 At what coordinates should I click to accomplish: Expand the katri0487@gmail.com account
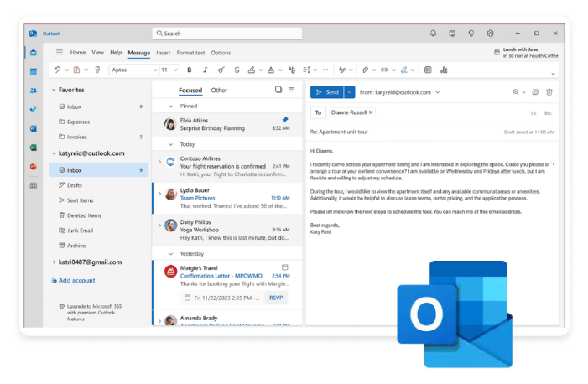pos(54,262)
